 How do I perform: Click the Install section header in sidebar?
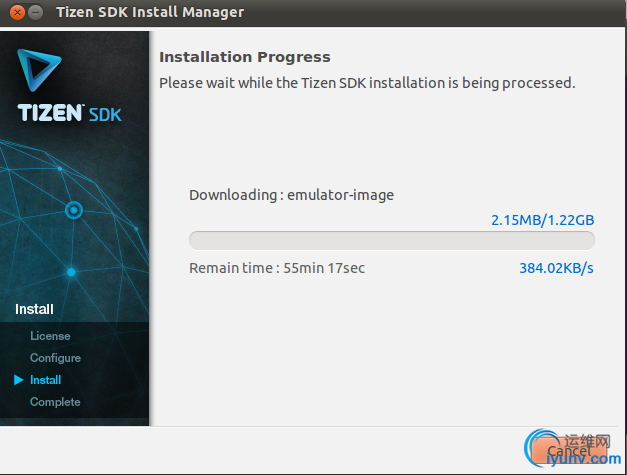point(34,309)
